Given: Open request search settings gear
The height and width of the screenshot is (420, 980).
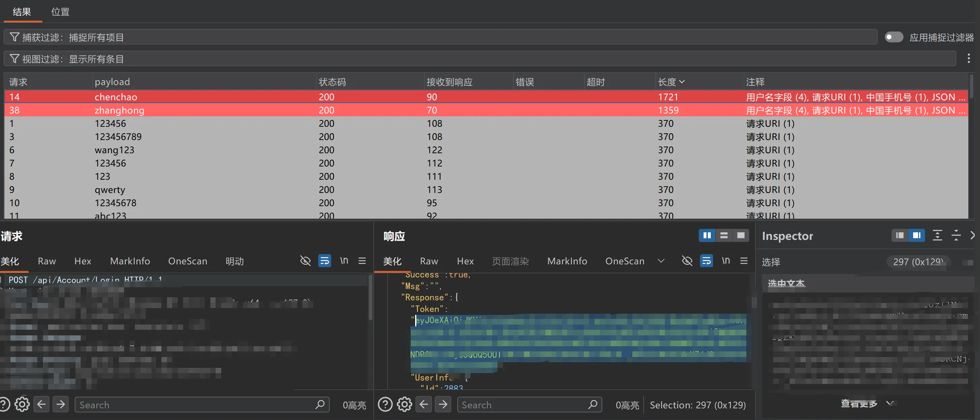Looking at the screenshot, I should tap(22, 404).
